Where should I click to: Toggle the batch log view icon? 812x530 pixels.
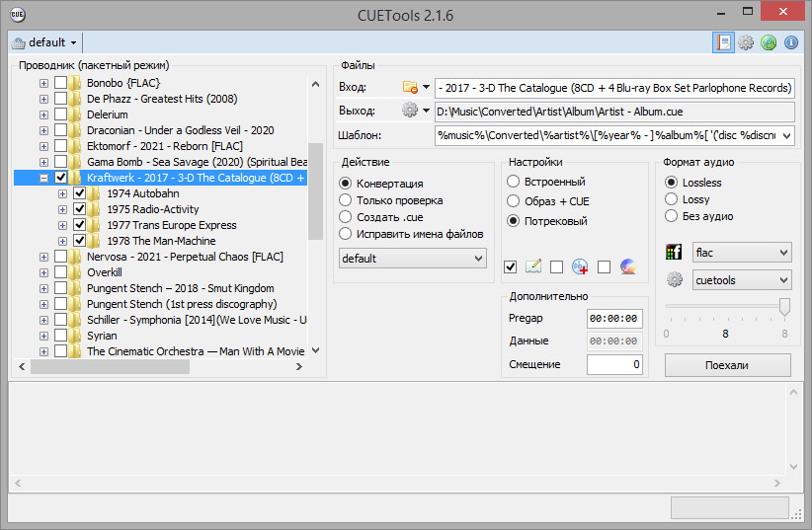click(x=723, y=42)
